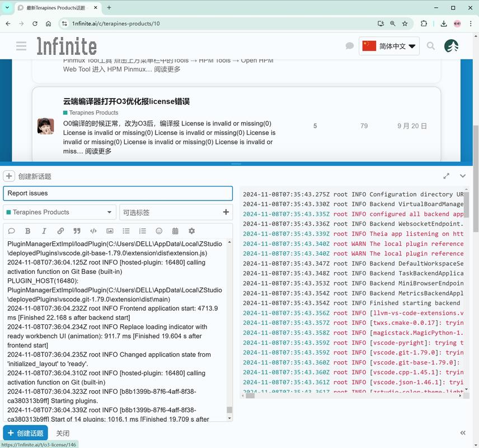Viewport: 479px width, 448px height.
Task: Minimize composer with chevron down
Action: point(463,176)
